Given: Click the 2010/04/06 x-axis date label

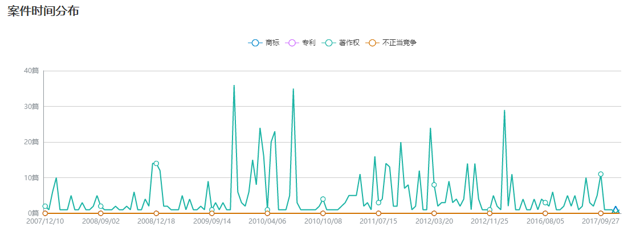Looking at the screenshot, I should click(267, 221).
